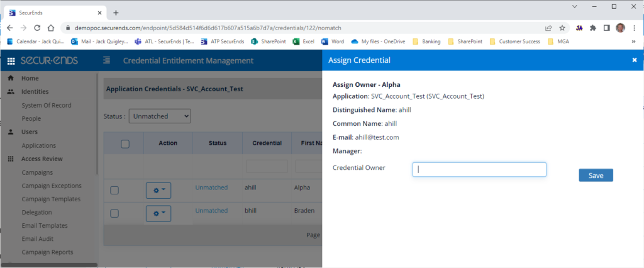Click the share page icon in address bar

pyautogui.click(x=548, y=28)
